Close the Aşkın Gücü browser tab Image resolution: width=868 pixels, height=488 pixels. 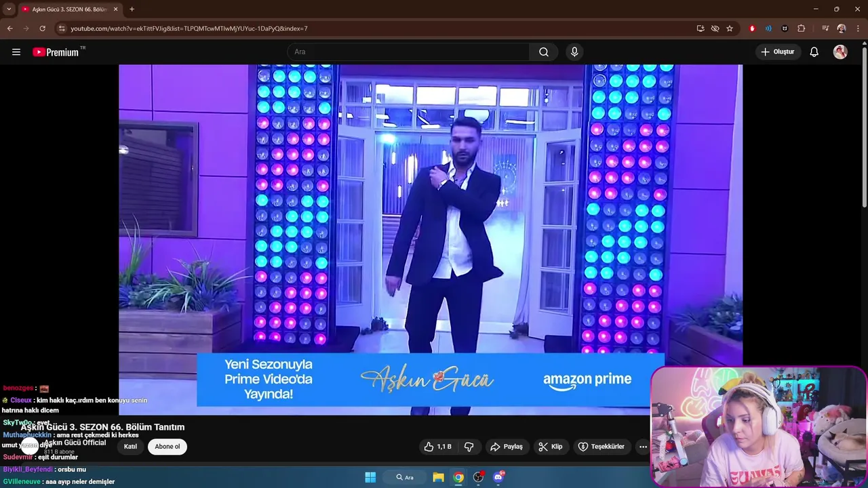pos(115,9)
